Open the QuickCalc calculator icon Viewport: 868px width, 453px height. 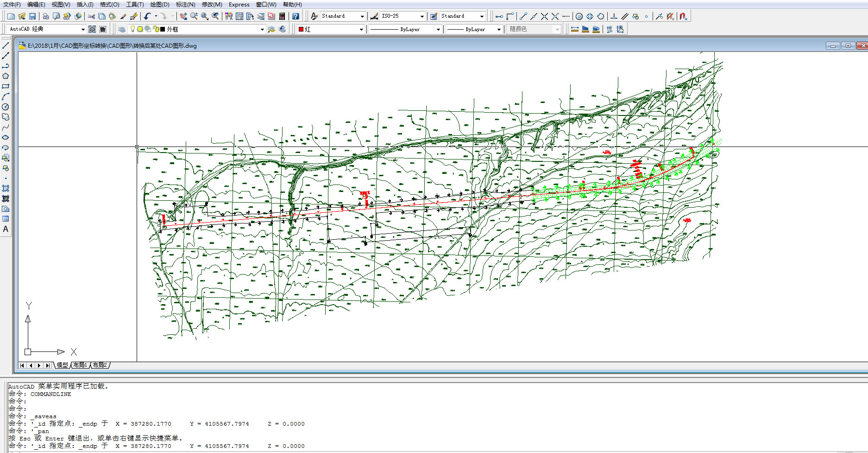282,16
